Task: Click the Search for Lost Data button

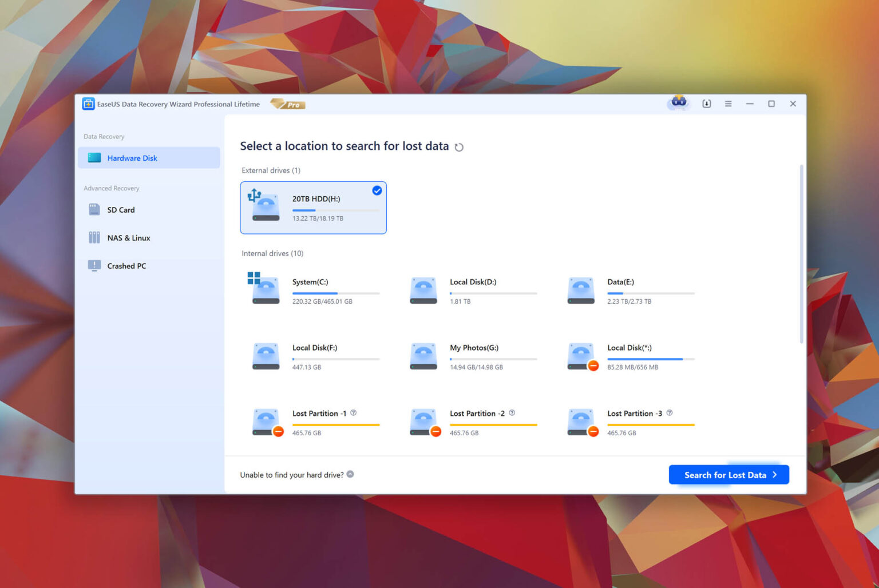Action: point(728,474)
